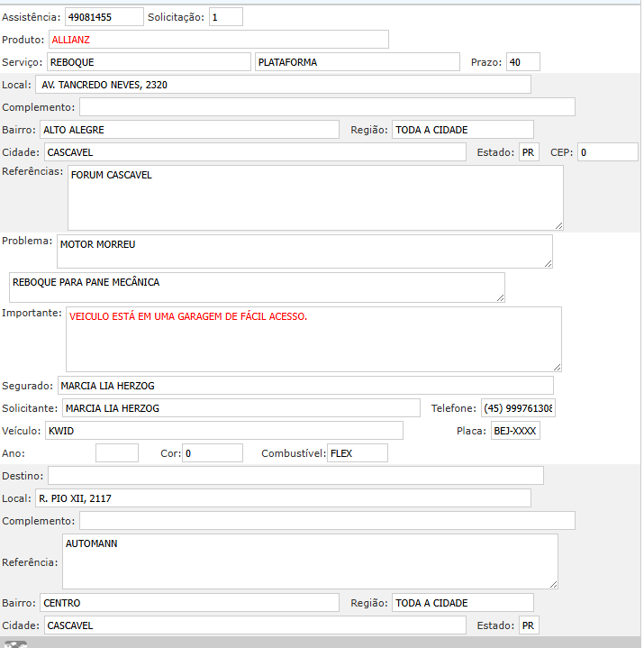Click the Assistência number field
Image resolution: width=644 pixels, height=648 pixels.
click(x=104, y=17)
